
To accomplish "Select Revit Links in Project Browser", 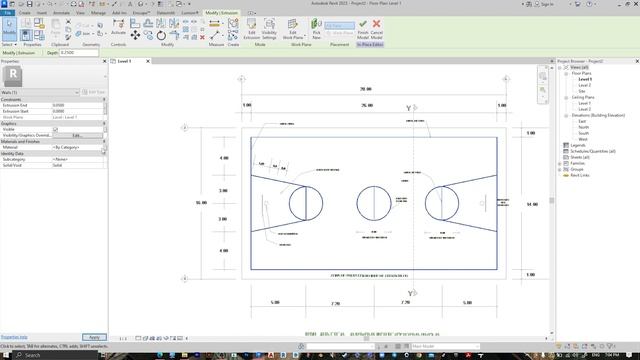I will click(580, 176).
